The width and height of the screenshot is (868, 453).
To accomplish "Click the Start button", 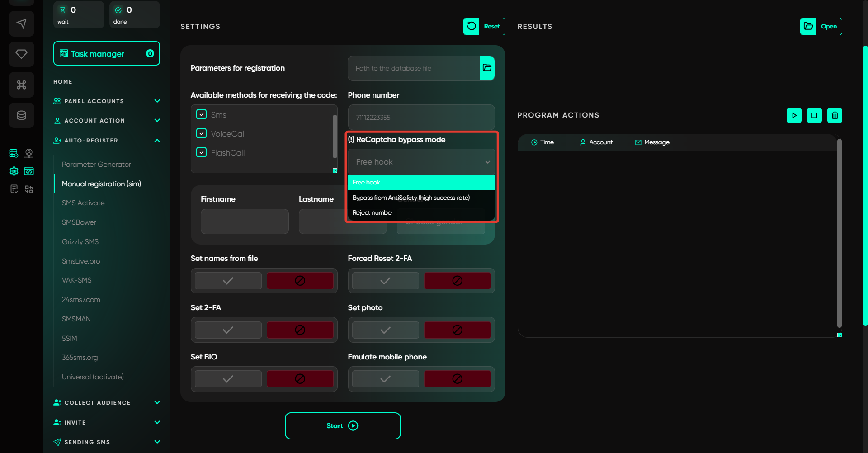I will click(342, 425).
